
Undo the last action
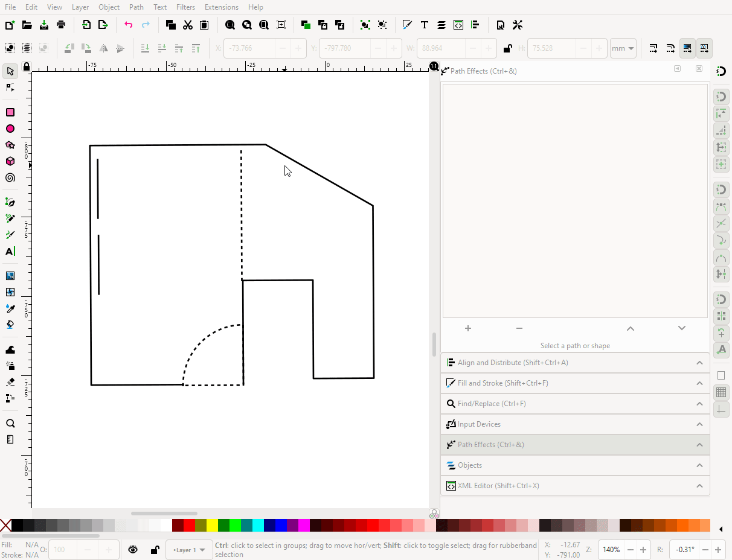pos(128,25)
